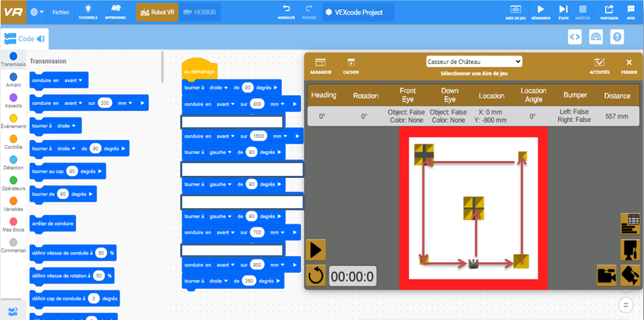Click the Fermer close icon
This screenshot has width=644, height=320.
click(629, 65)
